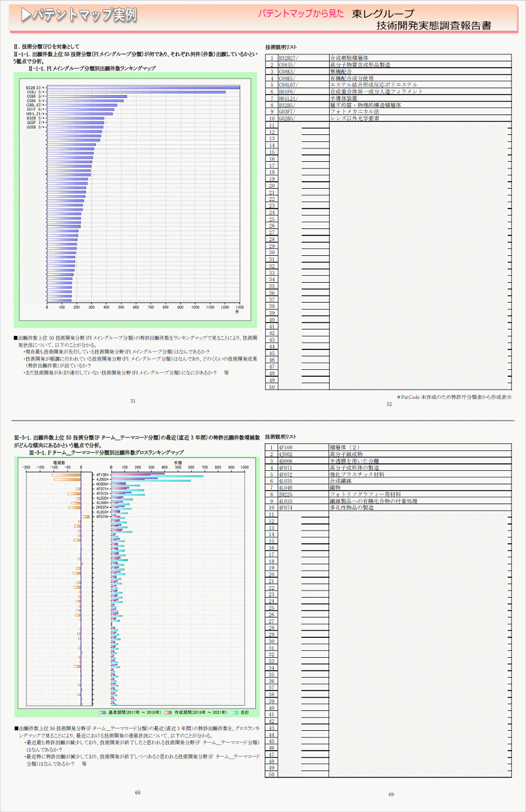Click the パテントマップ実例 banner title
Image resolution: width=526 pixels, height=812 pixels.
[x=79, y=15]
